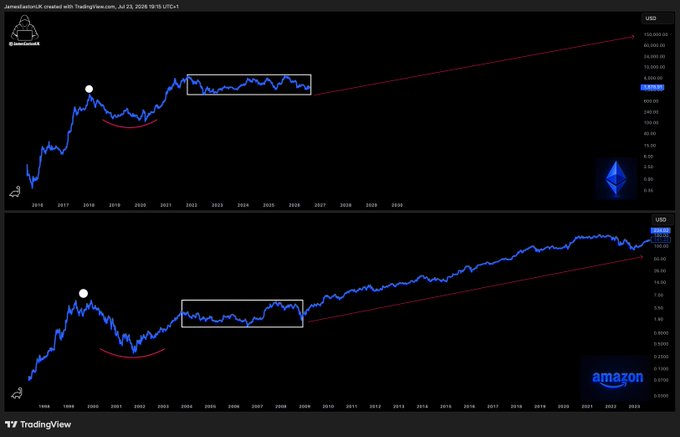Click the 2028 label on Ethereum time axis
The height and width of the screenshot is (437, 680).
(346, 205)
